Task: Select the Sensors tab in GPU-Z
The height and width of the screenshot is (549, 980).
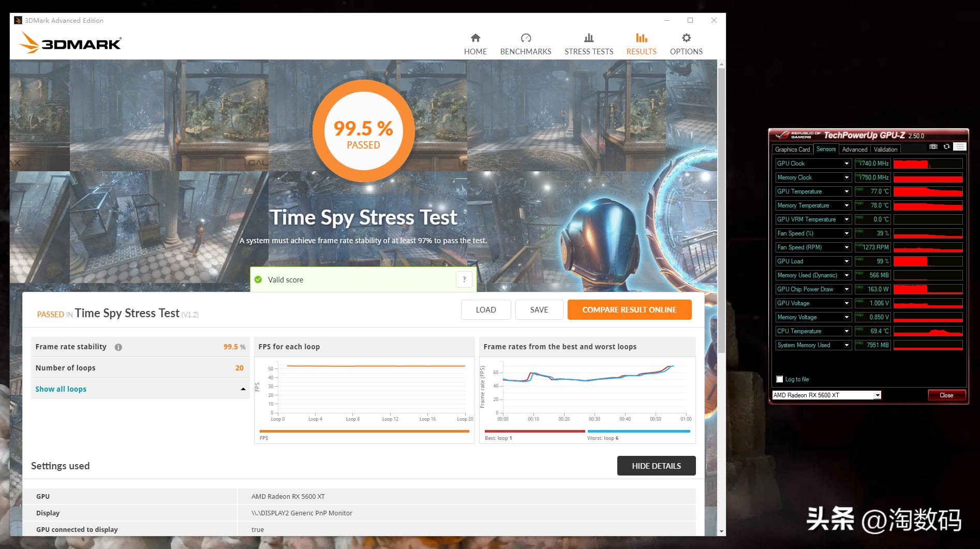Action: pyautogui.click(x=826, y=149)
